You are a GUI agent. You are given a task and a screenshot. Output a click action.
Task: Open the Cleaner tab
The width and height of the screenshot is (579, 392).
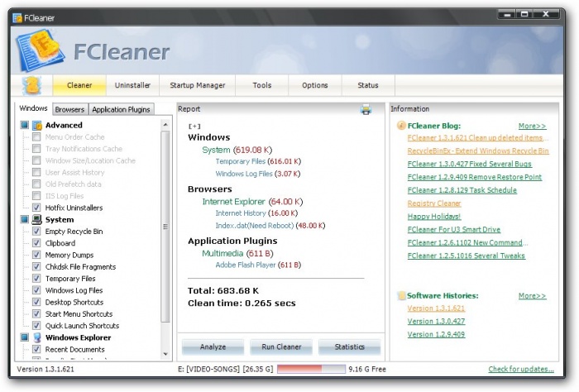pyautogui.click(x=79, y=85)
